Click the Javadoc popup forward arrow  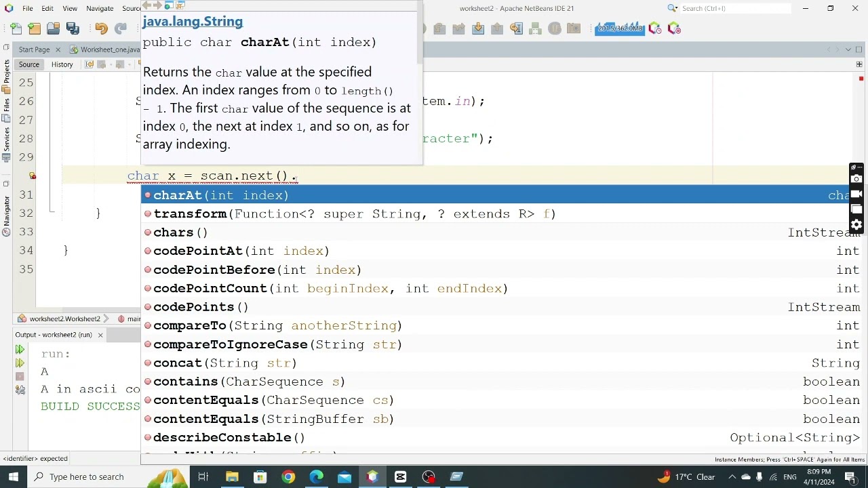point(157,5)
